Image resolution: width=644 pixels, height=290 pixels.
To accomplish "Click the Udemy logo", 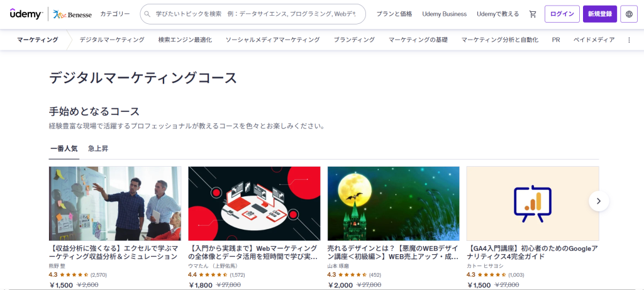I will pyautogui.click(x=26, y=14).
